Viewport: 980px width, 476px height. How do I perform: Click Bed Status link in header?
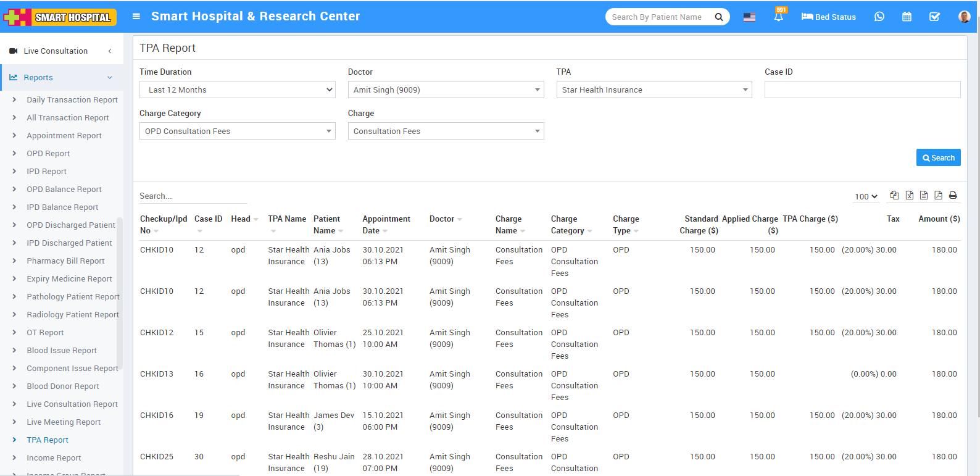click(x=828, y=17)
